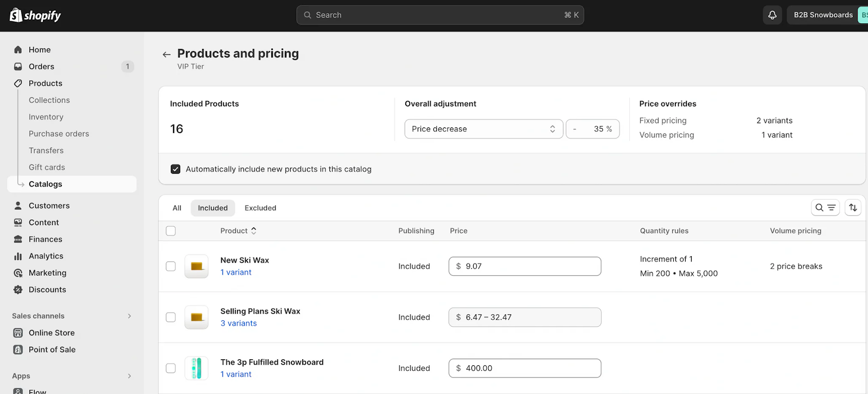Click the Orders inbox icon
868x394 pixels.
(18, 67)
